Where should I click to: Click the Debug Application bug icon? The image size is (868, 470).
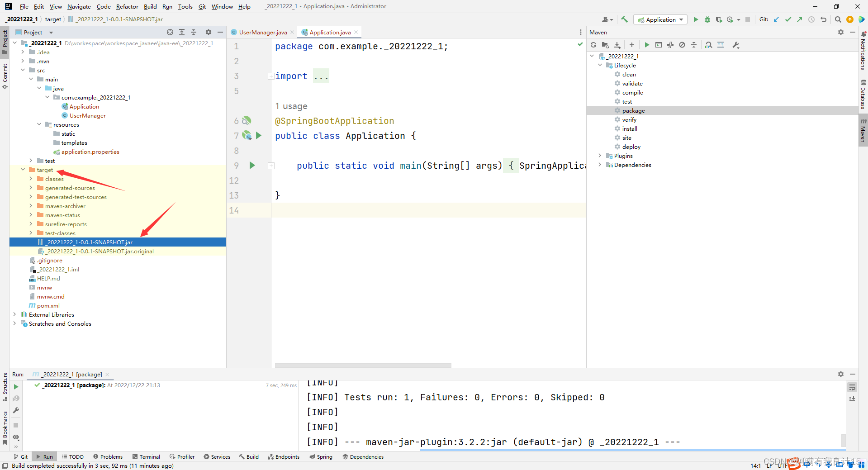707,19
